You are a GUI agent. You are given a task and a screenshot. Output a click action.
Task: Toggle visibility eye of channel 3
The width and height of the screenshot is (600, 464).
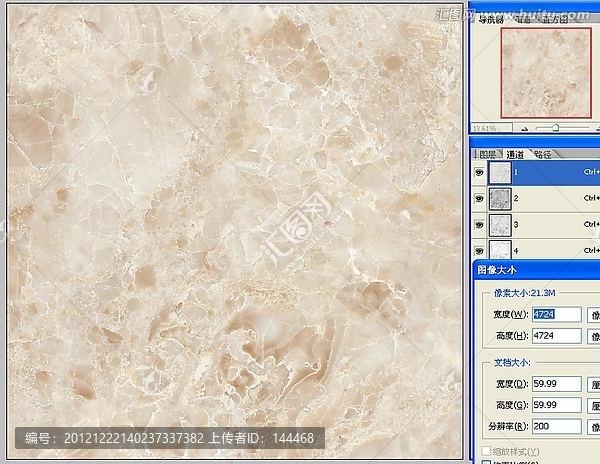(x=479, y=225)
